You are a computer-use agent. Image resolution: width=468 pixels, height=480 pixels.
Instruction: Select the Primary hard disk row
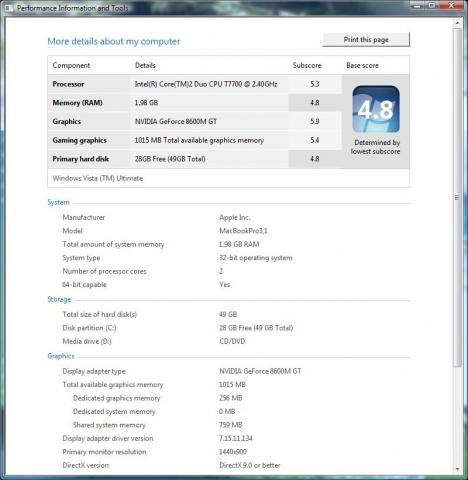(195, 159)
